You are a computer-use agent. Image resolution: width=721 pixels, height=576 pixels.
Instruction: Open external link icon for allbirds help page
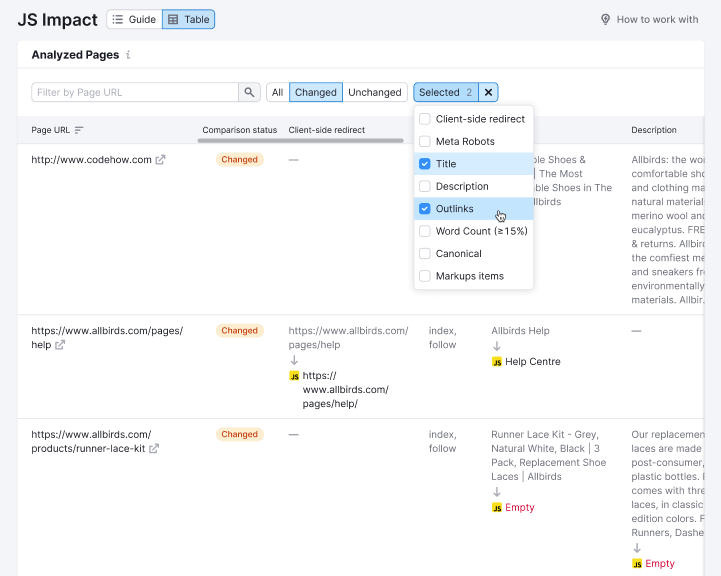(60, 345)
